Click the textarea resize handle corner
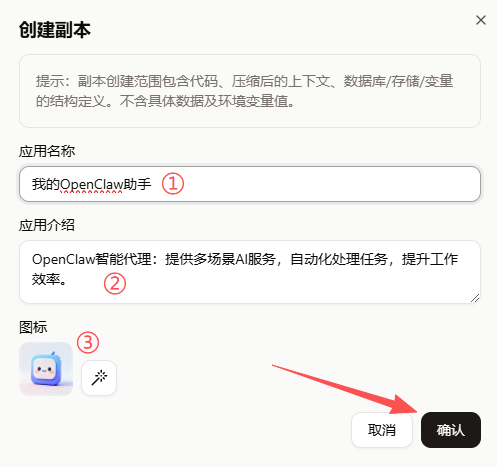 pyautogui.click(x=475, y=298)
